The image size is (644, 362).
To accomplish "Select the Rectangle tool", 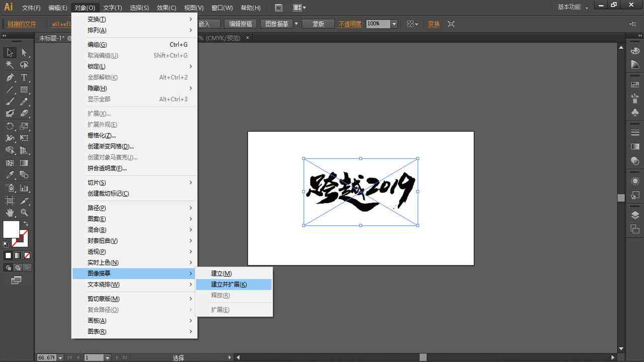I will tap(24, 89).
